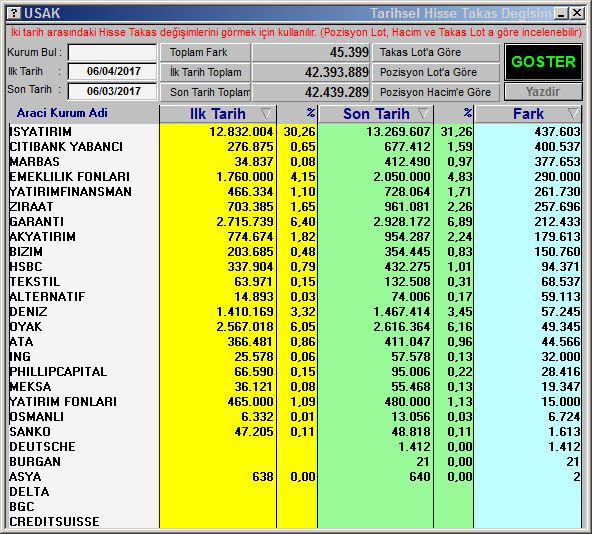Select the MEKSA row

294,387
